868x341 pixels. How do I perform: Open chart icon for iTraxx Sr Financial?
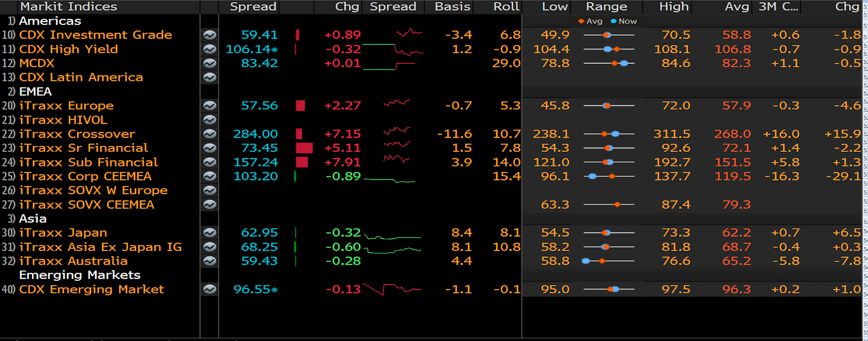point(209,147)
